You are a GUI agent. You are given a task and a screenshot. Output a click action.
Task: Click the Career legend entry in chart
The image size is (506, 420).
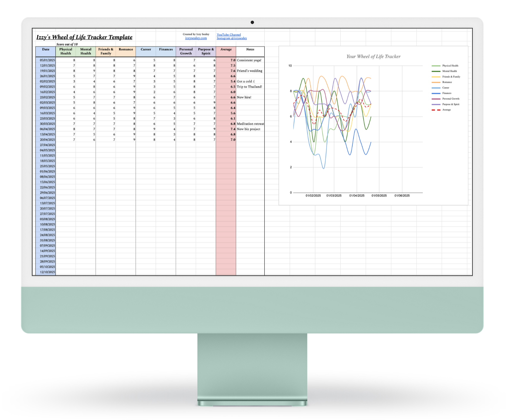(x=440, y=88)
